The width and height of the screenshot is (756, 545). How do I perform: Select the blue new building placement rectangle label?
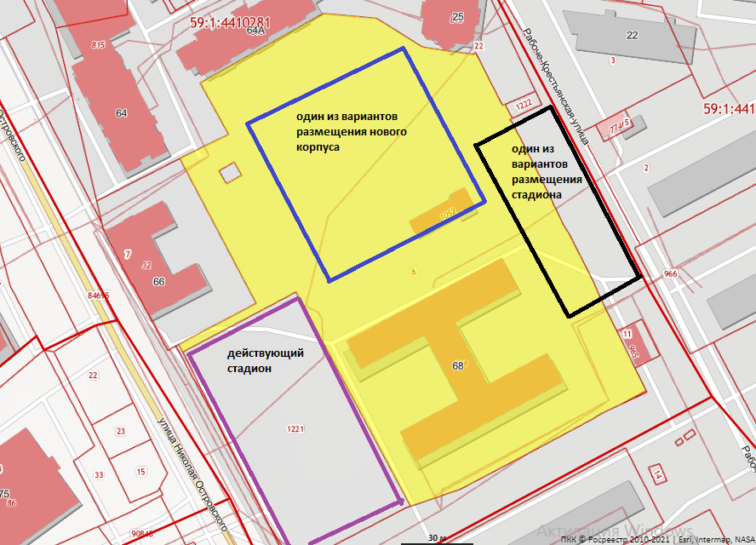pos(351,131)
